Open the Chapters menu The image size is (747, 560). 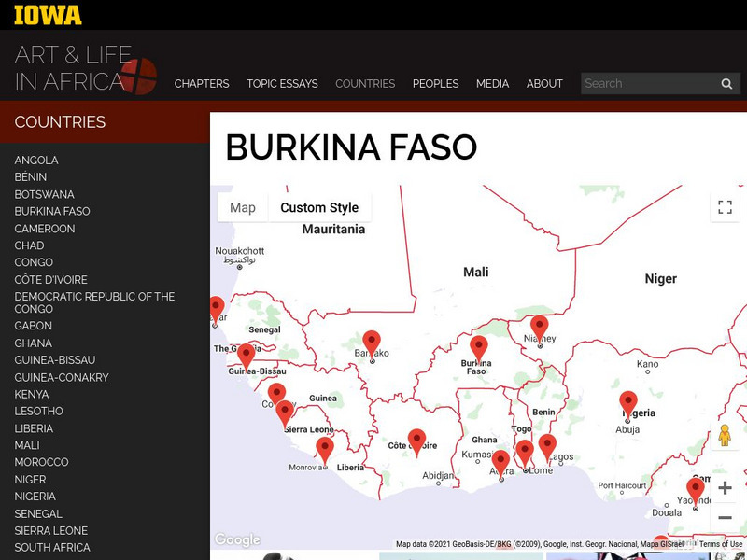(202, 84)
